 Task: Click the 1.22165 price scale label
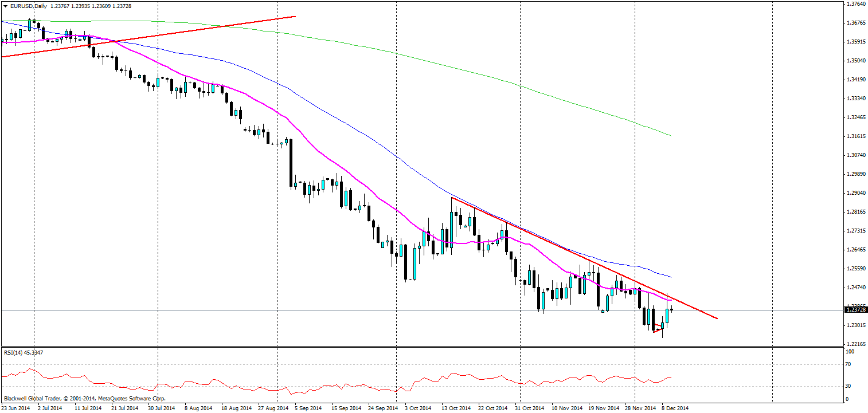(x=855, y=344)
